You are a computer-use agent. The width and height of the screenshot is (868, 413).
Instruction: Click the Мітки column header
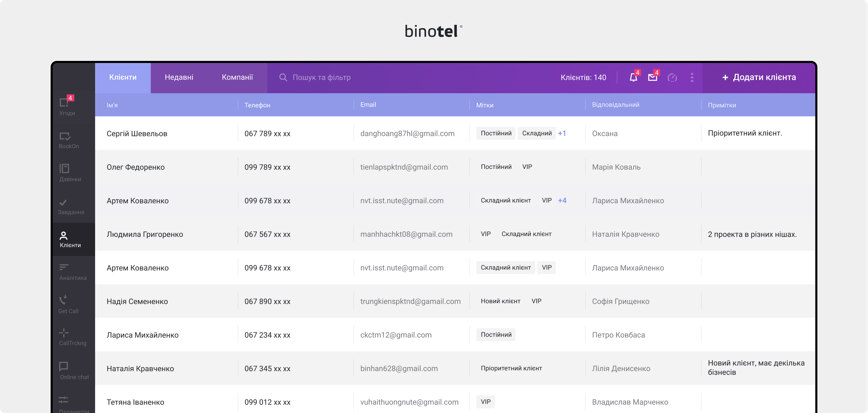coord(485,105)
